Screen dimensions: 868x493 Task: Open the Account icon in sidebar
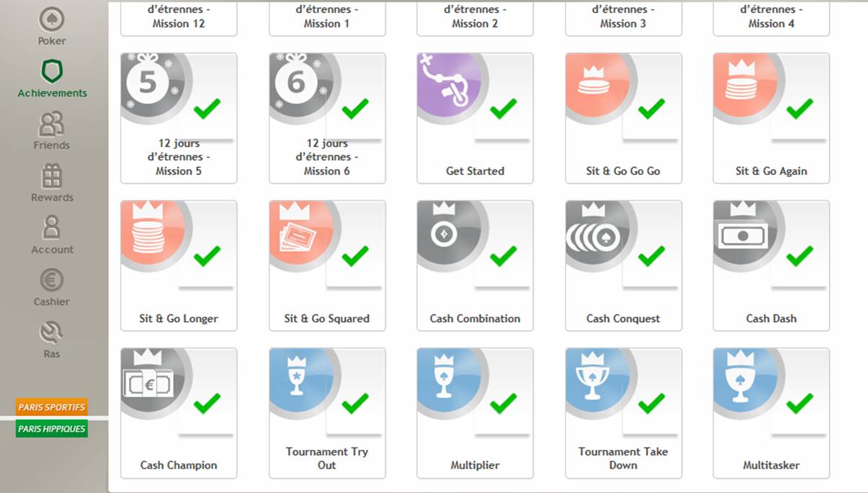tap(52, 228)
